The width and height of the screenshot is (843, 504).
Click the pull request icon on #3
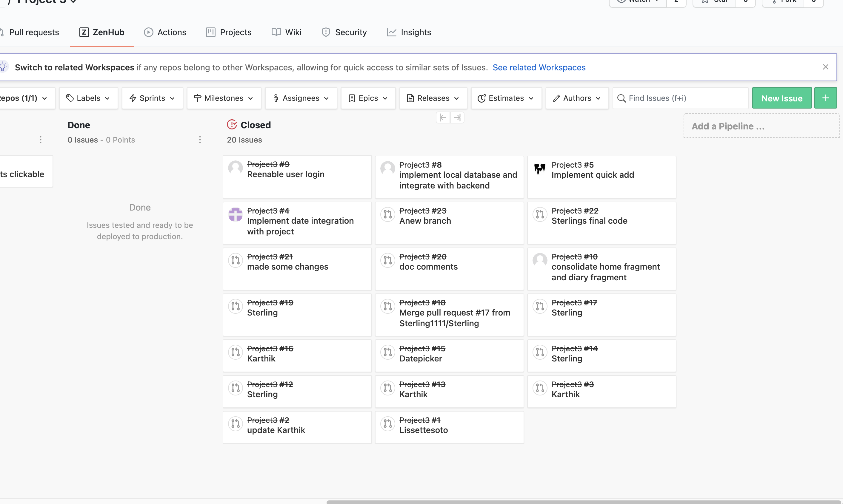pyautogui.click(x=540, y=387)
